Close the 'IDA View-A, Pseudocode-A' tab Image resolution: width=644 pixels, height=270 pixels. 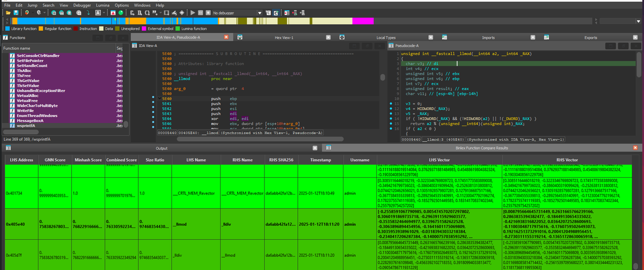pyautogui.click(x=226, y=37)
